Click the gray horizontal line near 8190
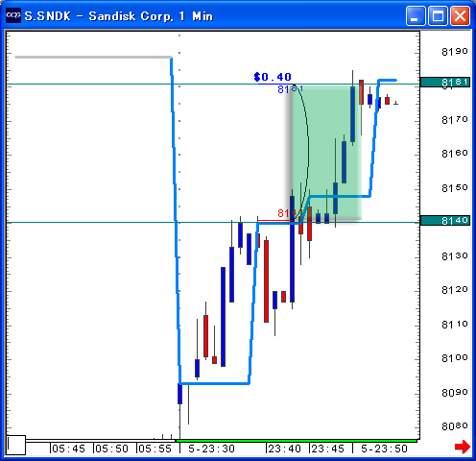Image resolution: width=476 pixels, height=461 pixels. [x=93, y=58]
